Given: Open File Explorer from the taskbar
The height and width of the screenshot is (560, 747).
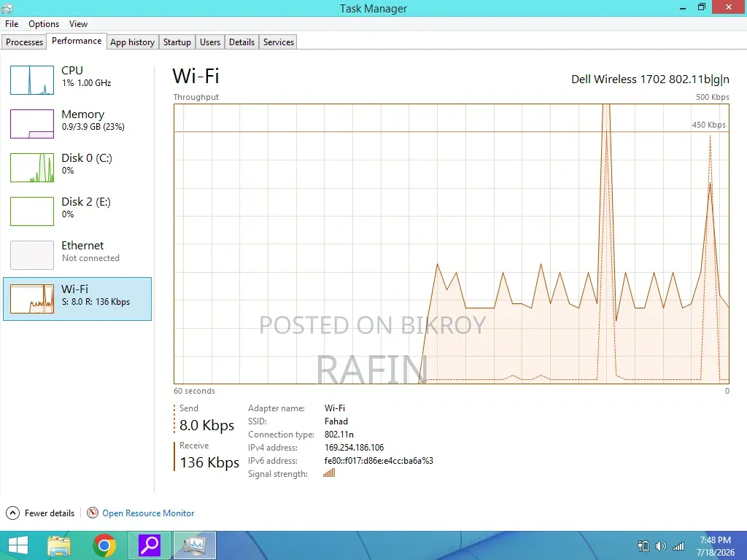Looking at the screenshot, I should (x=59, y=545).
